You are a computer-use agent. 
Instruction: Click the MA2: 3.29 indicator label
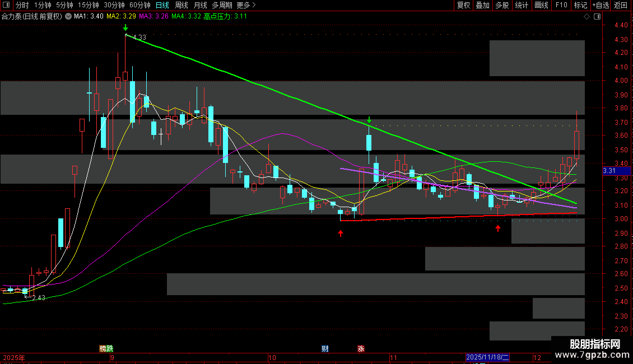point(121,16)
